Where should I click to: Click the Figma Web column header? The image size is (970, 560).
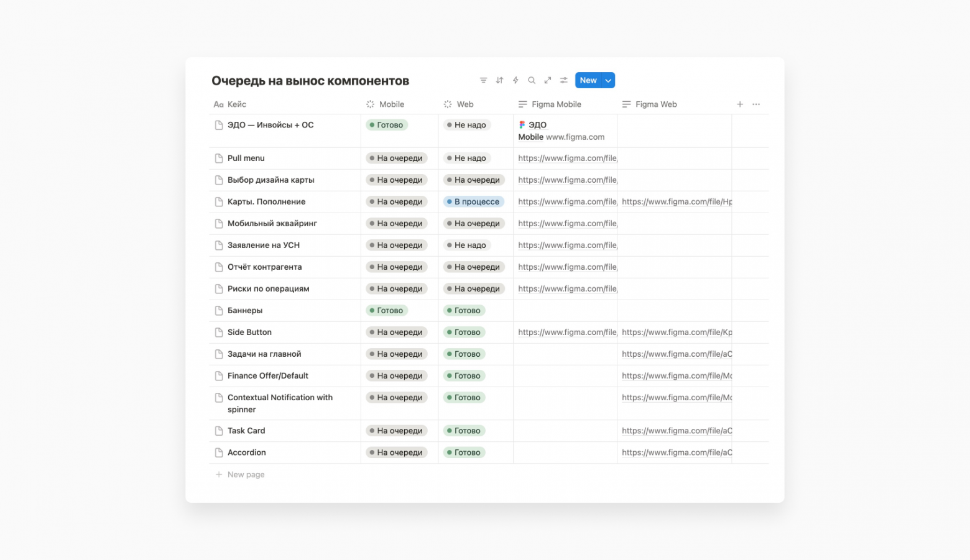655,104
